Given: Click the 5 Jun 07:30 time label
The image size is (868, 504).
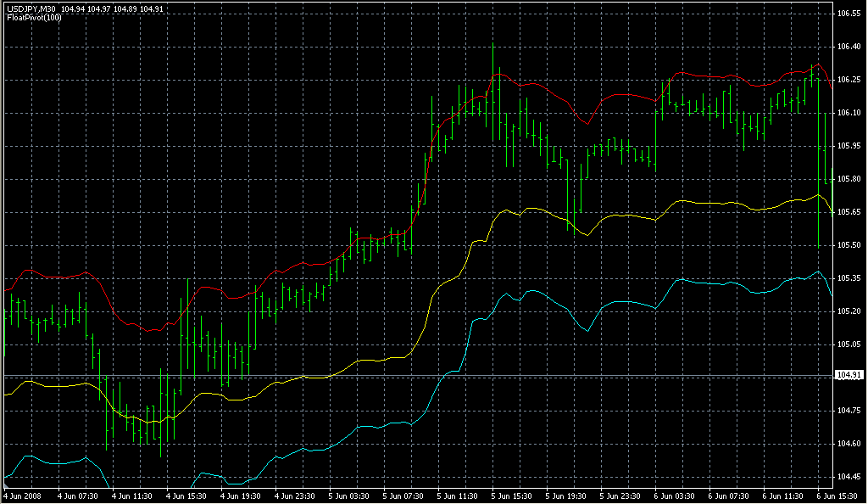Looking at the screenshot, I should click(x=404, y=495).
